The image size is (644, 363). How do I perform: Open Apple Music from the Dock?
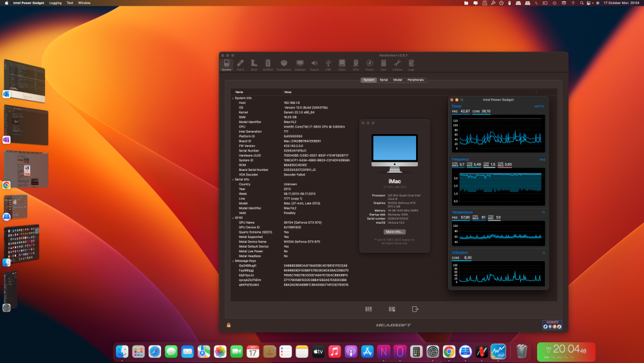point(334,351)
